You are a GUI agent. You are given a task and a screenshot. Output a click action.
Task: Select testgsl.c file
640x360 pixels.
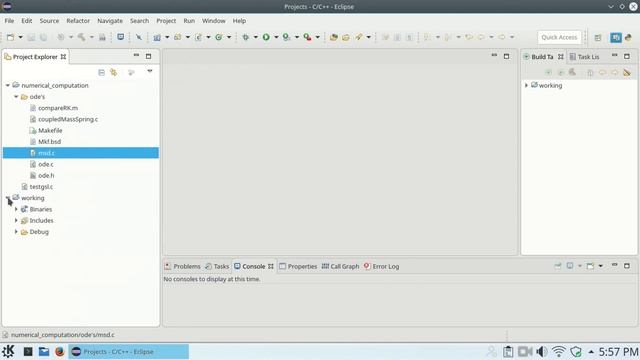[x=41, y=187]
